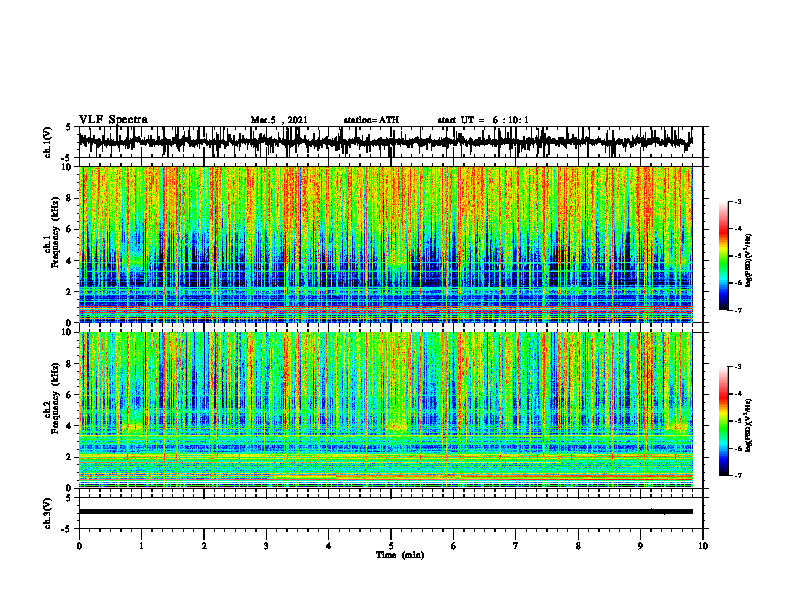Click the ch.2 spectrogram color bar

pyautogui.click(x=723, y=421)
